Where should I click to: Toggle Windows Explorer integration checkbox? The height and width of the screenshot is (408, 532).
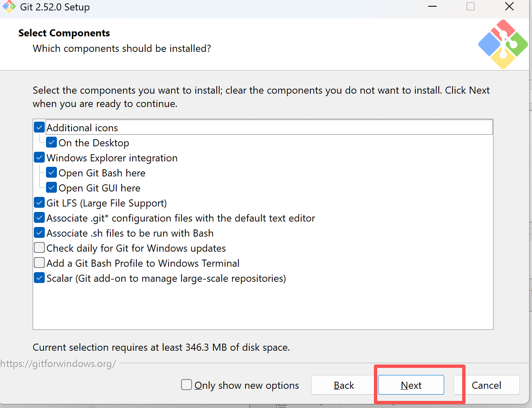[39, 158]
